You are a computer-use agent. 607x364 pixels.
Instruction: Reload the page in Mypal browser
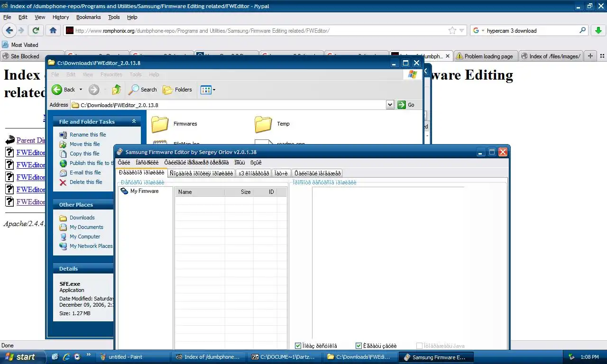coord(36,30)
